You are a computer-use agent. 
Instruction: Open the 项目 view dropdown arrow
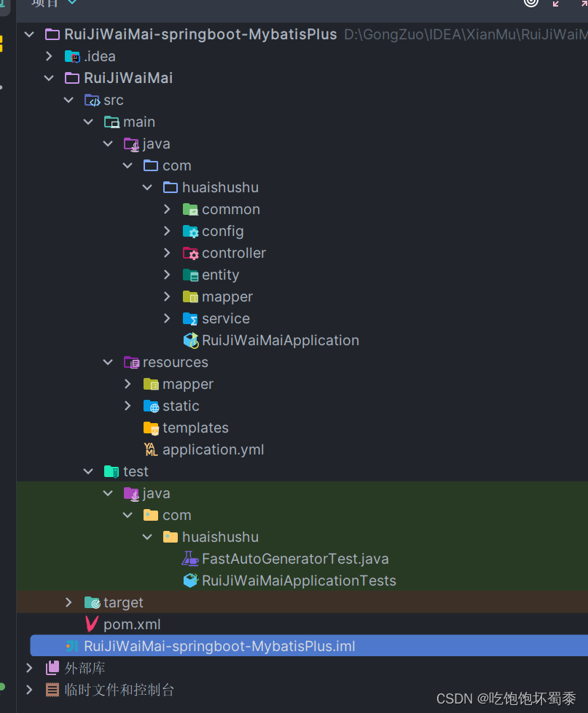pyautogui.click(x=72, y=2)
